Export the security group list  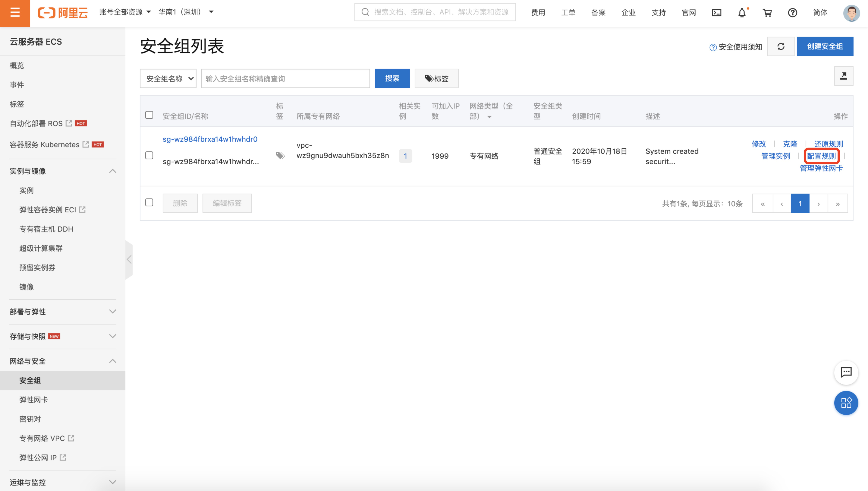click(843, 76)
